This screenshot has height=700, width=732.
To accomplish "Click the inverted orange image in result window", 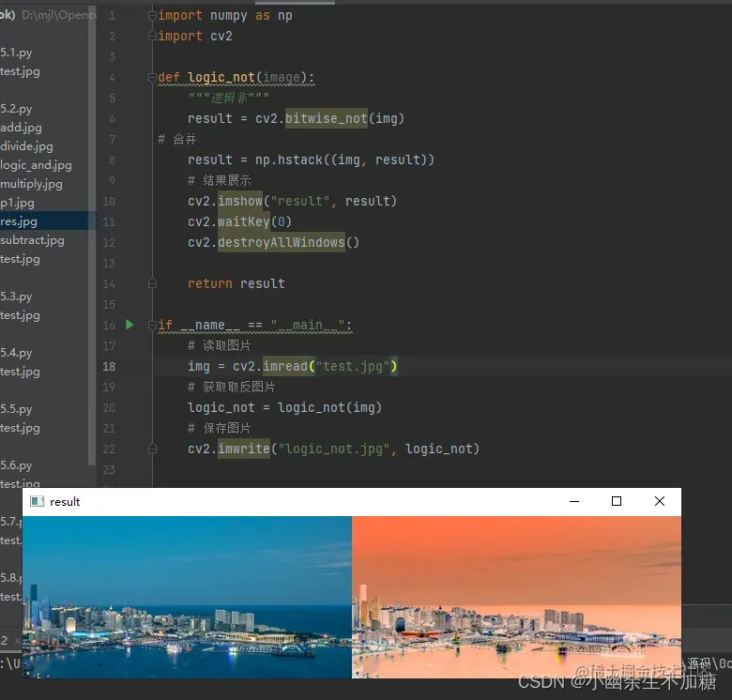I will (x=516, y=597).
